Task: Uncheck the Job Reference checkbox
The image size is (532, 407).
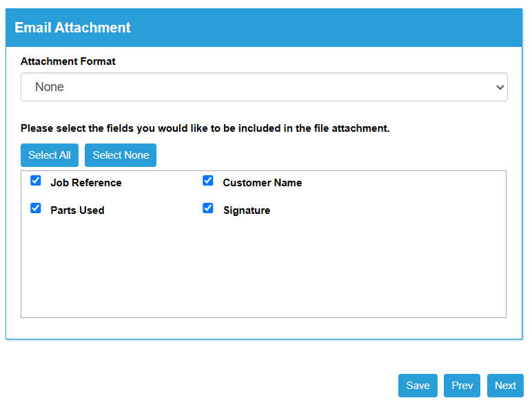Action: pyautogui.click(x=36, y=181)
